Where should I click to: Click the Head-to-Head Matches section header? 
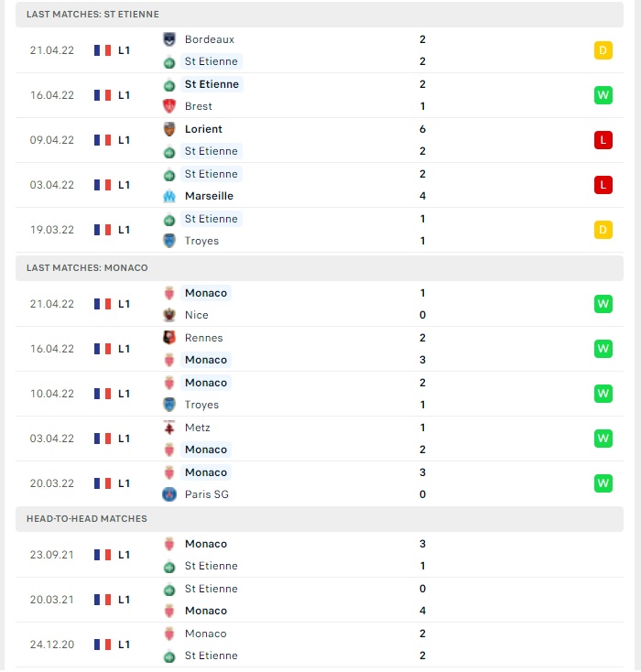click(x=320, y=519)
